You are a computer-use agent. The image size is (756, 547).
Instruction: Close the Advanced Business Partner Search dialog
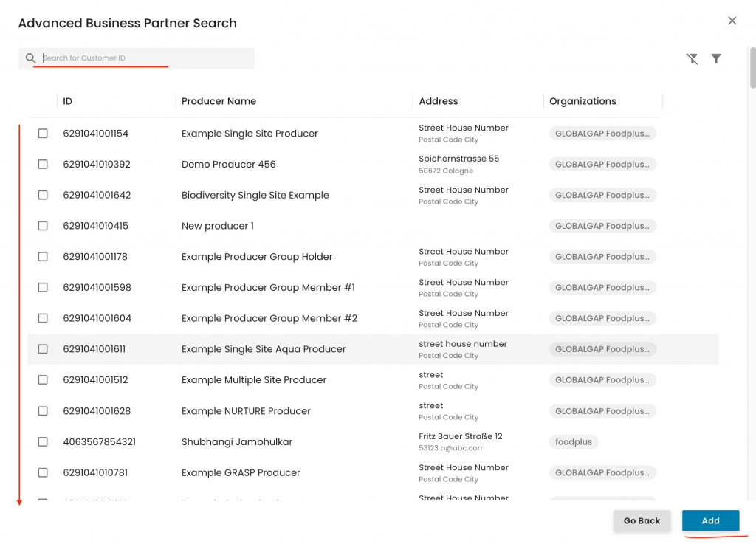pos(732,21)
